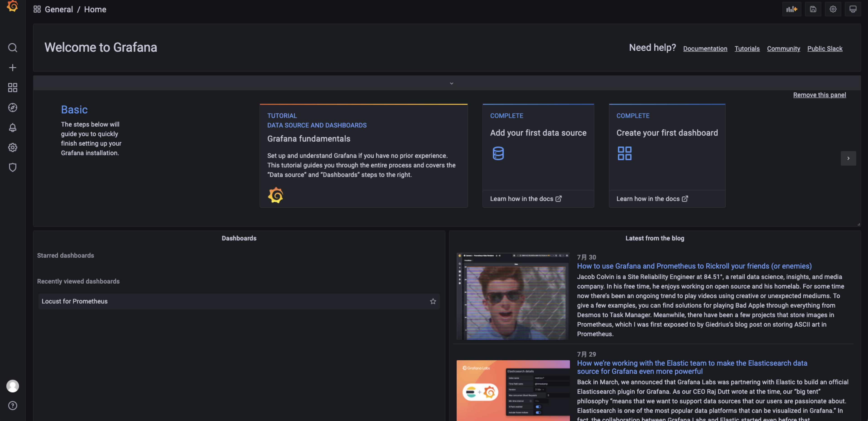Screen dimensions: 868x421
Task: Collapse the panel row chevron
Action: [x=451, y=83]
